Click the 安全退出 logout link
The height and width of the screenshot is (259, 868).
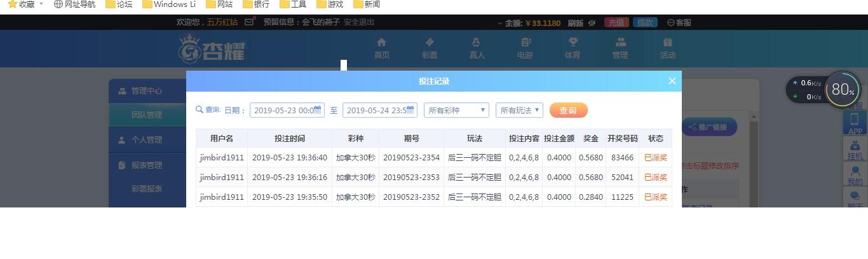pyautogui.click(x=359, y=22)
